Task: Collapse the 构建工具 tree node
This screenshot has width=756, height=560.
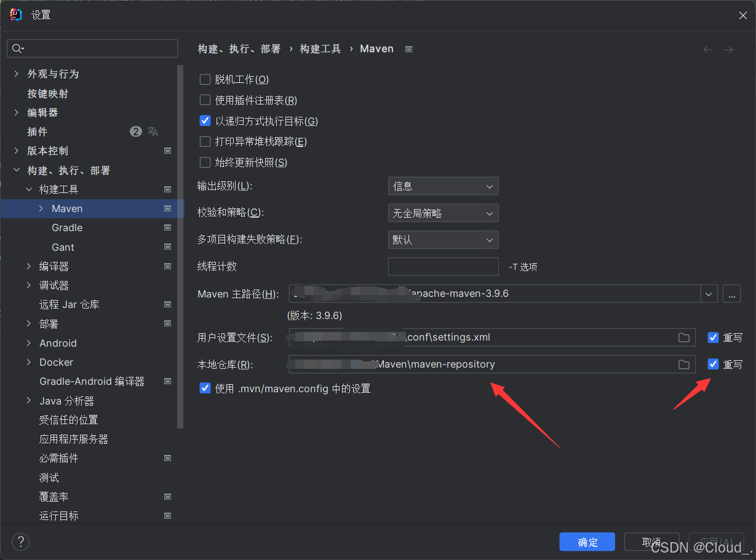Action: pos(29,189)
